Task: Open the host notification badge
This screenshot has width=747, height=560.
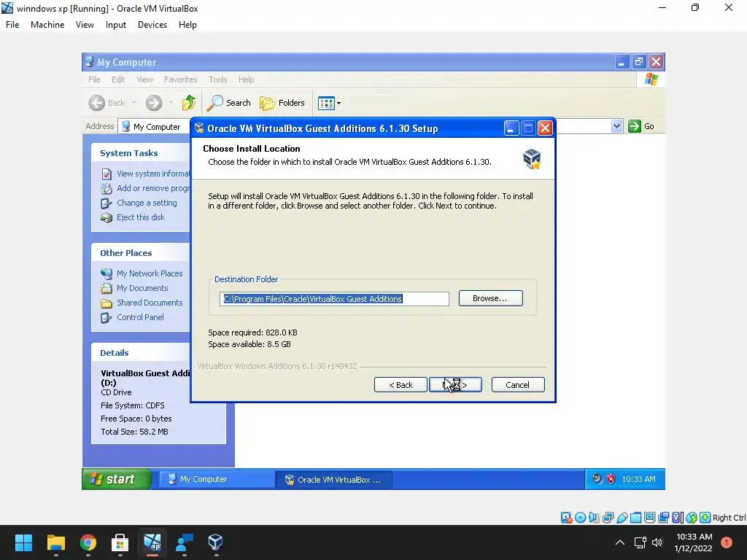Action: [x=726, y=542]
